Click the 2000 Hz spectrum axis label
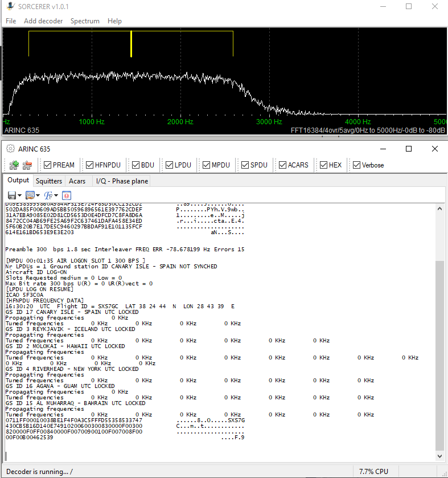The image size is (448, 478). (x=180, y=122)
